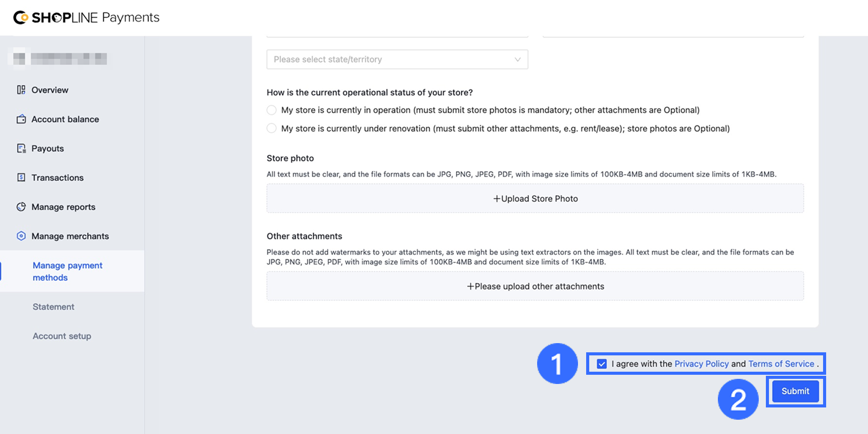The height and width of the screenshot is (434, 868).
Task: Open the Privacy Policy link
Action: tap(701, 364)
